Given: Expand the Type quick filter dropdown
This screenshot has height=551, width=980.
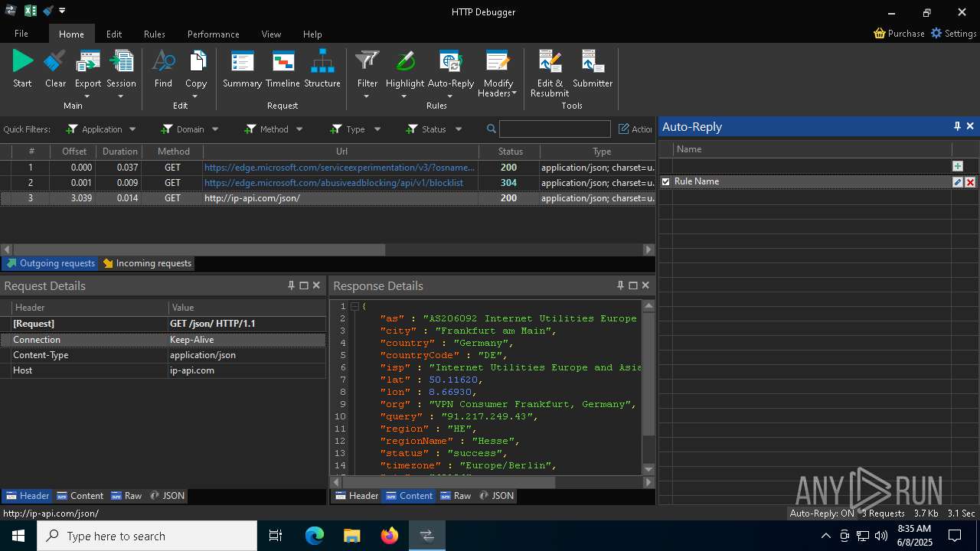Looking at the screenshot, I should tap(377, 129).
